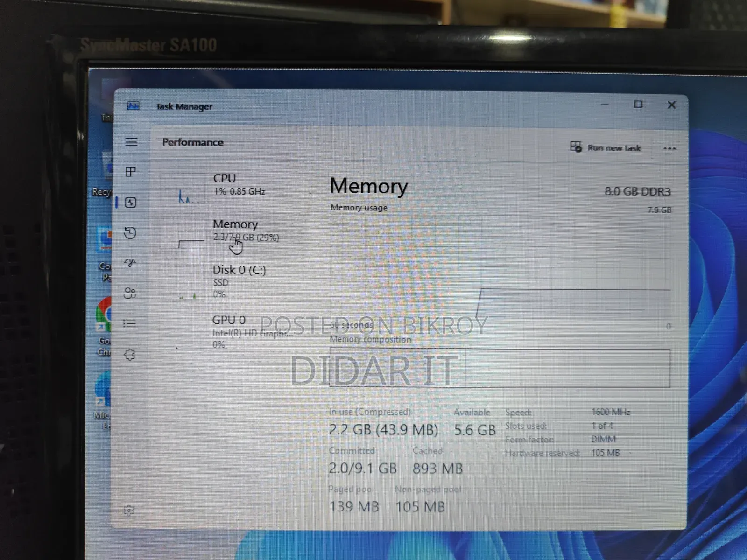Click Run new task button
The image size is (747, 560).
click(605, 147)
